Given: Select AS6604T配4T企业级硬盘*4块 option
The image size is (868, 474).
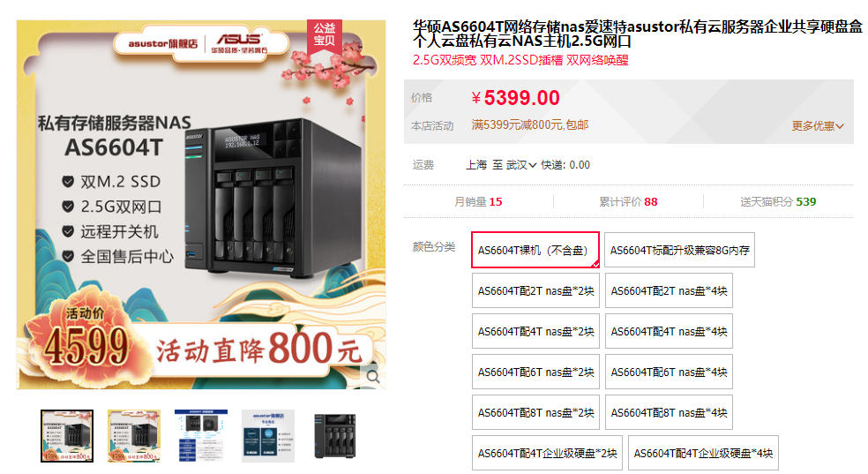Looking at the screenshot, I should click(x=703, y=453).
